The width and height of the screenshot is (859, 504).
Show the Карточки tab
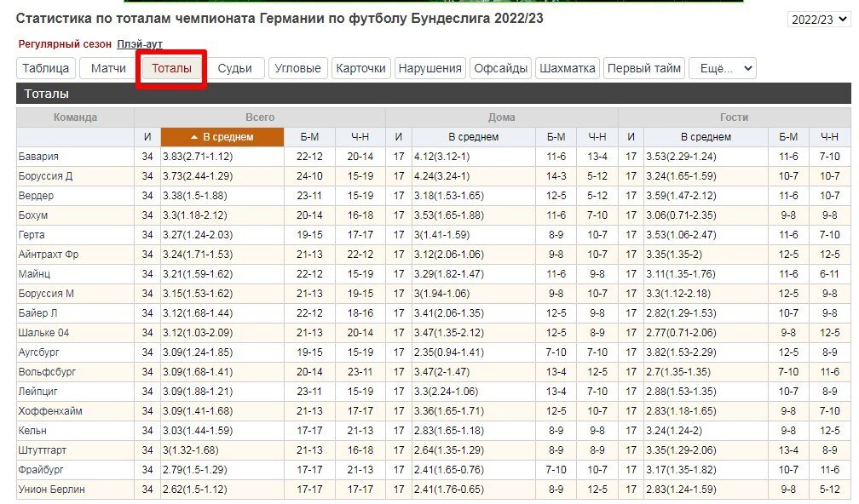(360, 69)
